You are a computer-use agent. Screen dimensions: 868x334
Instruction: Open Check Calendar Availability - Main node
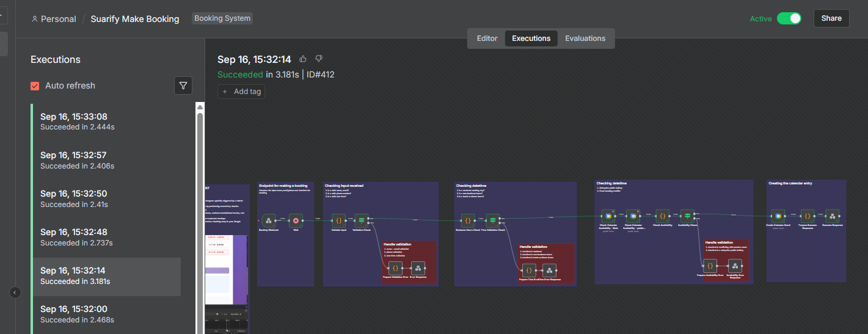pyautogui.click(x=608, y=216)
